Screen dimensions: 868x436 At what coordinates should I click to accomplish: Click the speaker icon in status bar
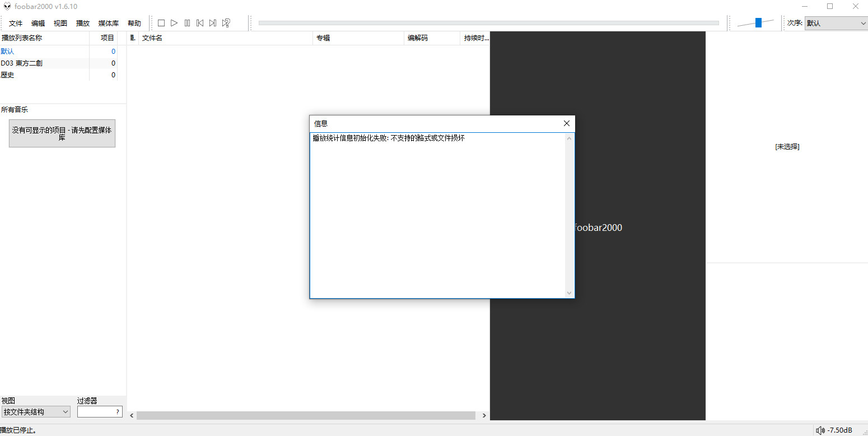(x=820, y=430)
